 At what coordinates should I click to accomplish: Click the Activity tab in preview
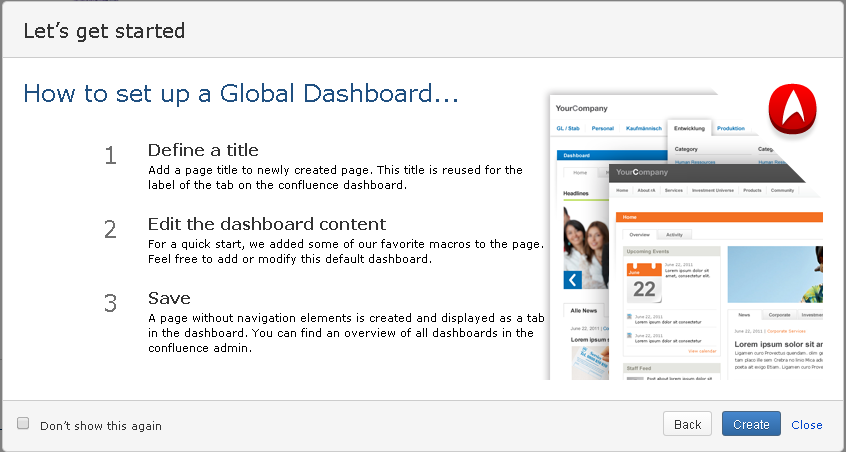click(x=674, y=233)
